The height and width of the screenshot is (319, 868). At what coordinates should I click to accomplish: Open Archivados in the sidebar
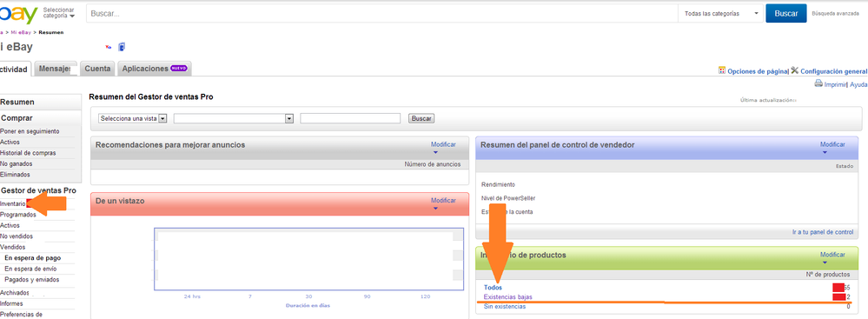click(15, 293)
